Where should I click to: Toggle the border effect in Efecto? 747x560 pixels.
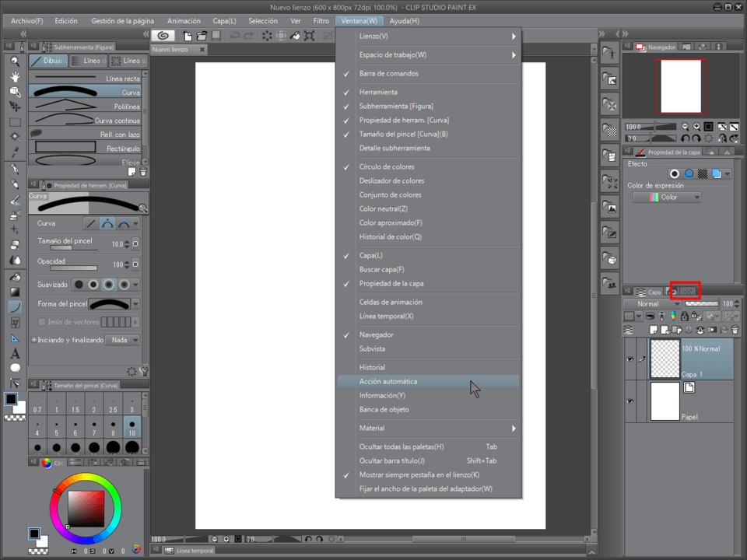tap(674, 173)
